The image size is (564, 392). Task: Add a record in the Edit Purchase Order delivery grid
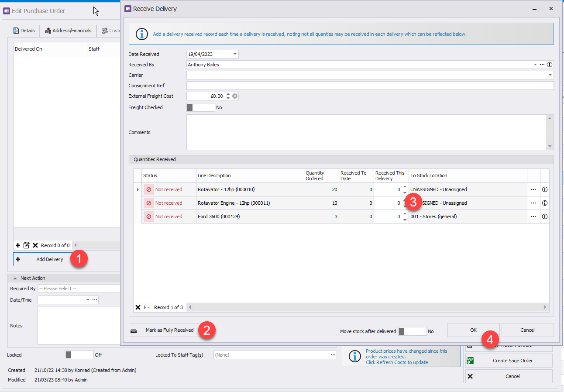pos(18,245)
